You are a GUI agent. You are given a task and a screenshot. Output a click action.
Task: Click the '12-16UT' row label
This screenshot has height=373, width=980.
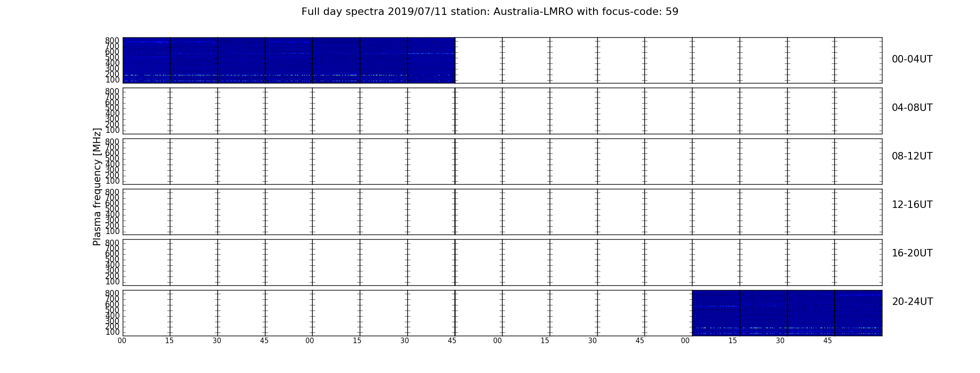[x=912, y=205]
